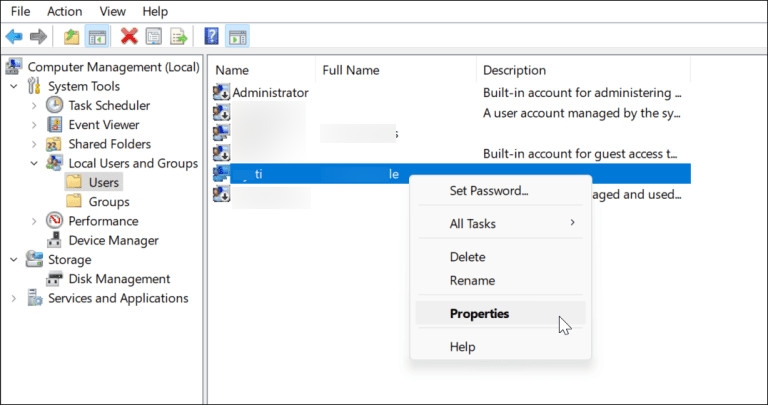Click the grey Forward arrow toolbar icon
768x405 pixels.
pyautogui.click(x=38, y=36)
